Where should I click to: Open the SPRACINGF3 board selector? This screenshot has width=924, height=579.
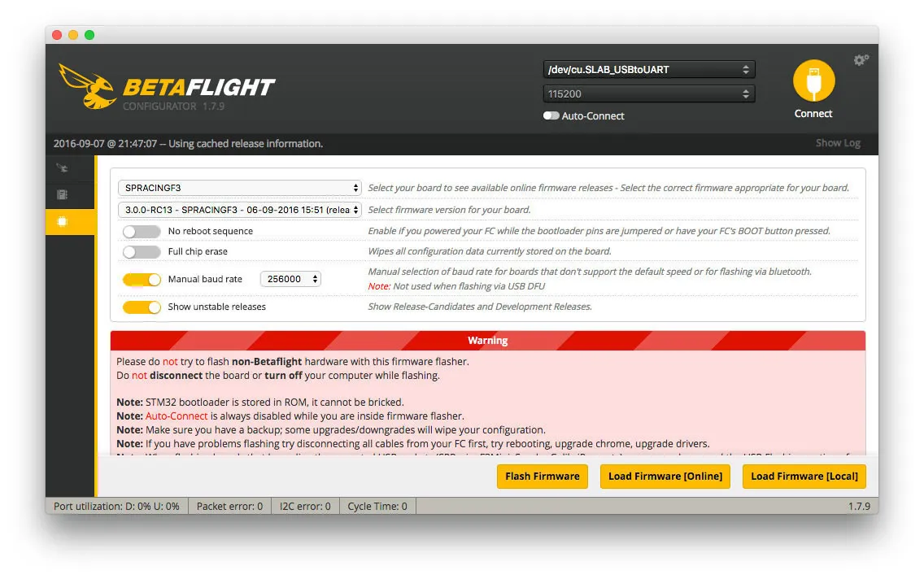[240, 188]
